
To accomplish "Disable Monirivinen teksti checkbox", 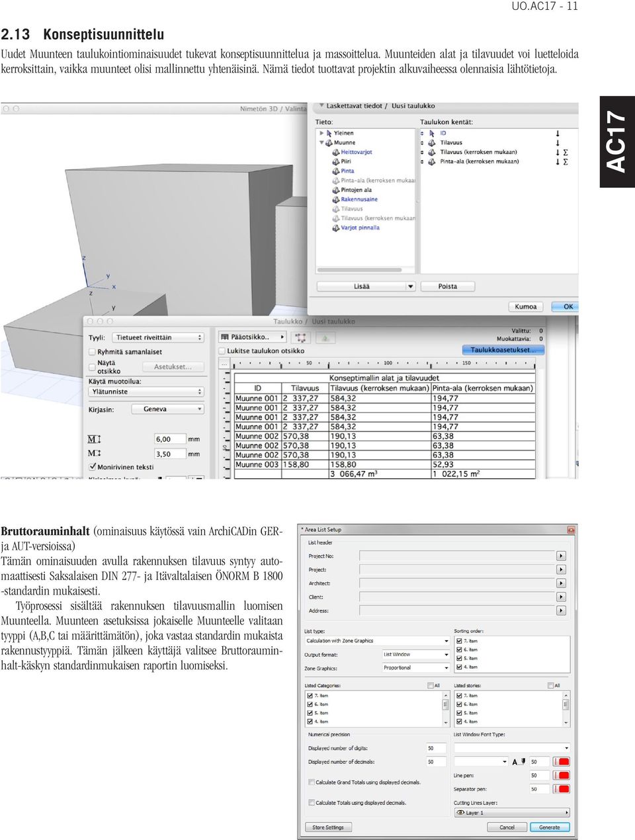I will point(93,467).
